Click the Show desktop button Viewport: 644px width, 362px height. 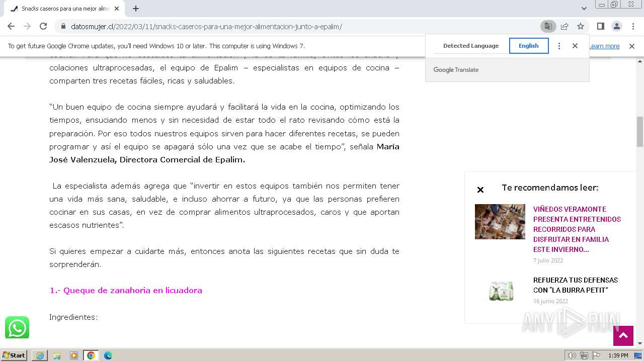(638, 355)
